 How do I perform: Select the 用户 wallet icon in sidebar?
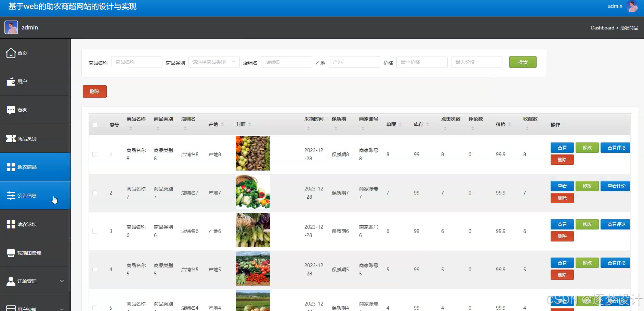click(11, 82)
